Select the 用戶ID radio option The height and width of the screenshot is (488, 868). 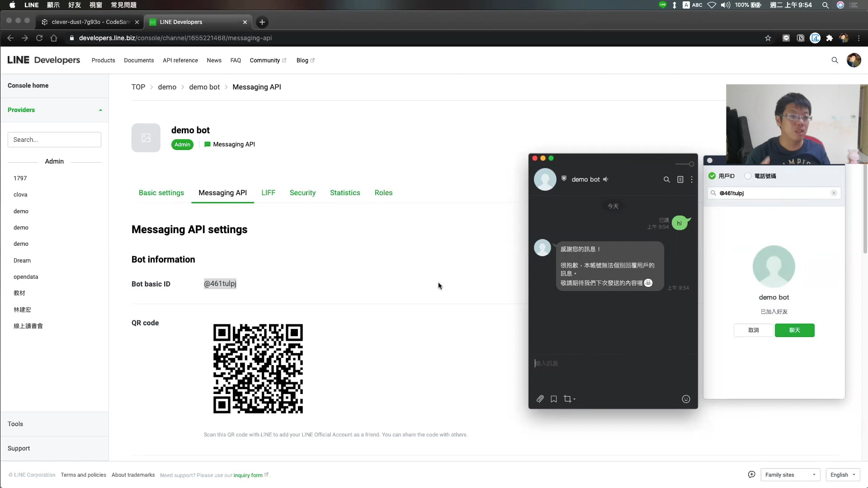coord(712,176)
